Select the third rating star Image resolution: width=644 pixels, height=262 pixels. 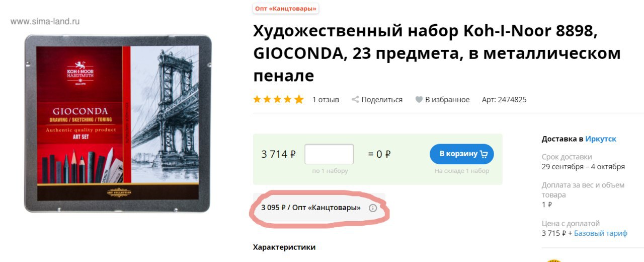click(x=278, y=99)
